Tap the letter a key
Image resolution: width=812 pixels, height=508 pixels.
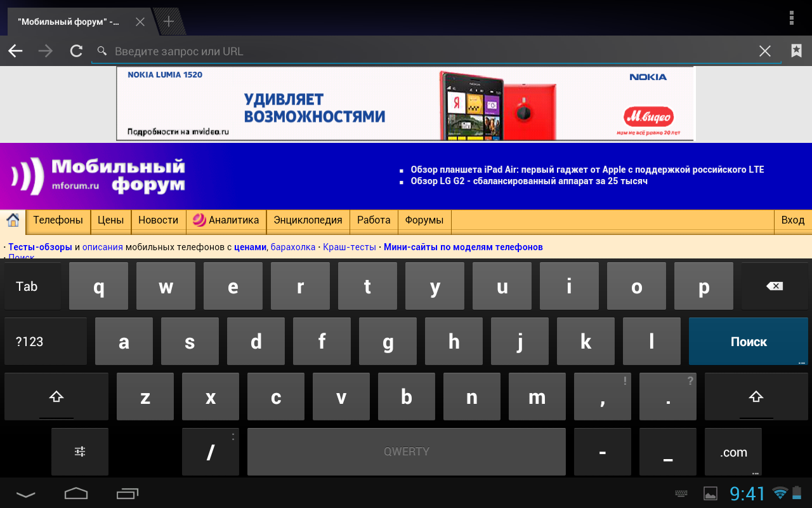click(124, 342)
